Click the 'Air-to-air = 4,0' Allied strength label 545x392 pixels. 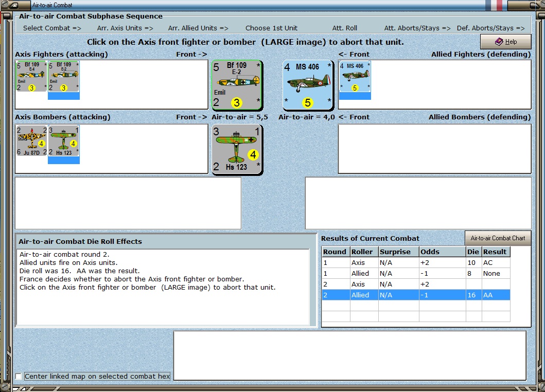coord(307,117)
